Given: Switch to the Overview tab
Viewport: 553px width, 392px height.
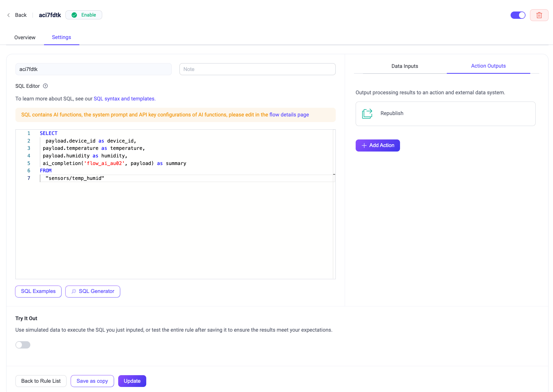Looking at the screenshot, I should point(25,37).
